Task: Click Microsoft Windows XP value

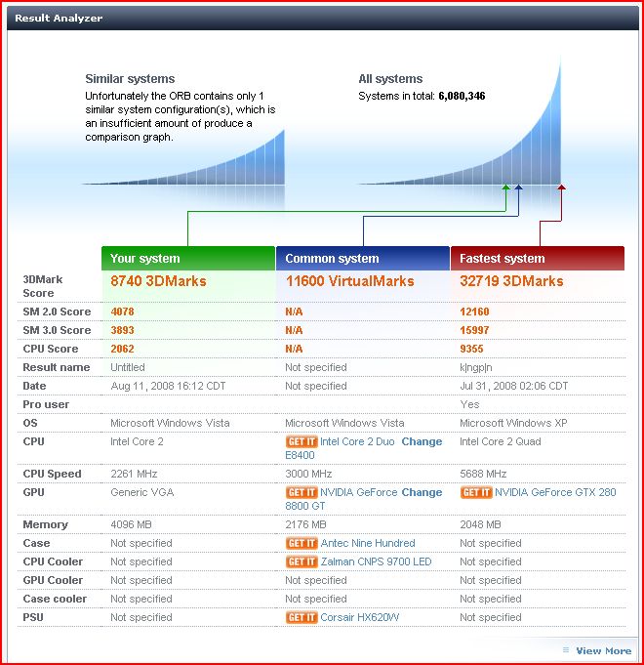Action: pyautogui.click(x=513, y=423)
